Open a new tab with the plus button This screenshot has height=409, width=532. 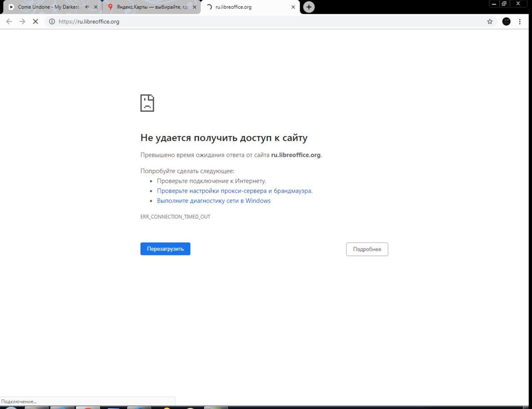coord(309,7)
